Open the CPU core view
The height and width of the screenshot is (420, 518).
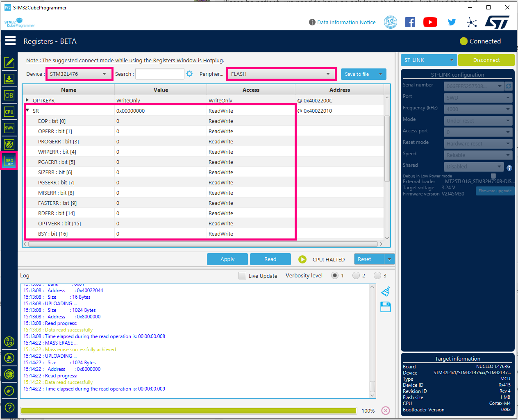(x=9, y=111)
